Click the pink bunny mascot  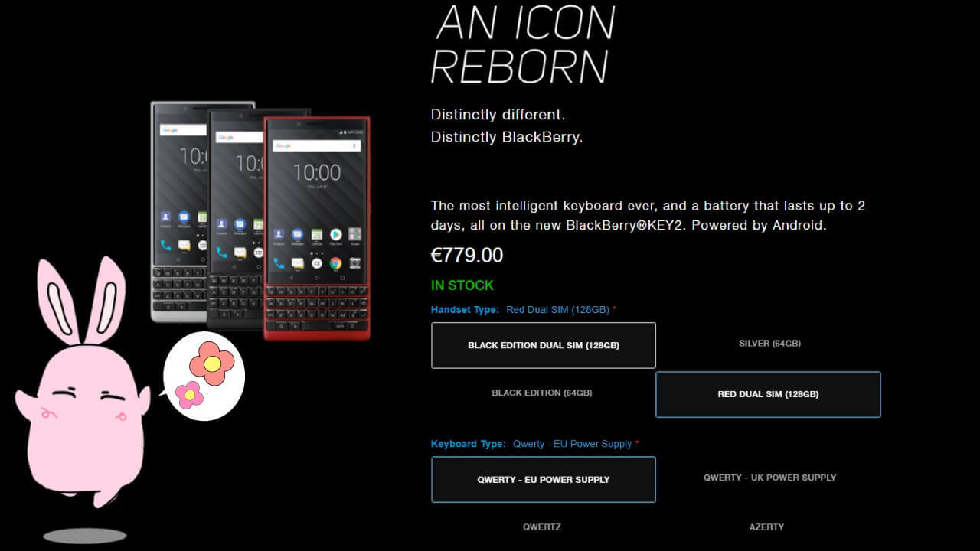(x=80, y=383)
